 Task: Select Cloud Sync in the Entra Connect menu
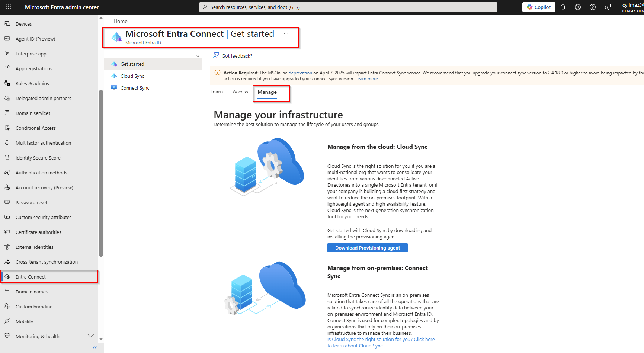click(x=132, y=76)
